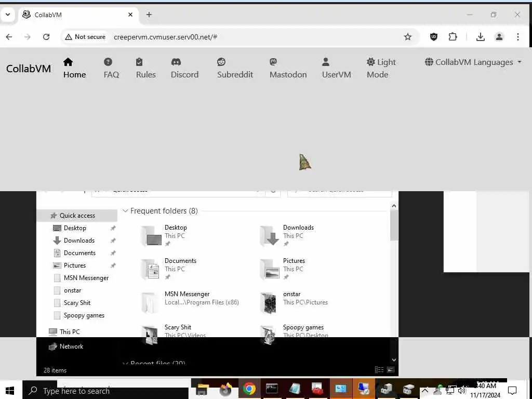Click the Not secure site info chip

point(86,37)
